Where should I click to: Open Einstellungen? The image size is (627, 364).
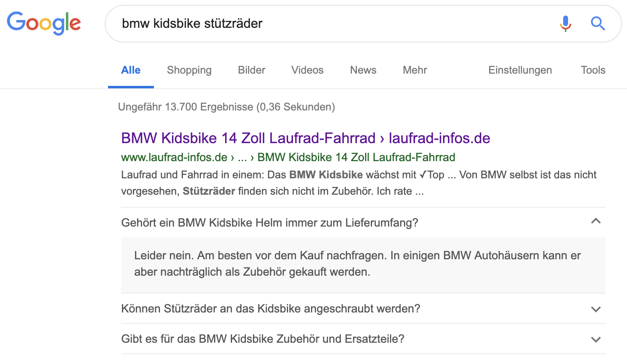pos(520,70)
